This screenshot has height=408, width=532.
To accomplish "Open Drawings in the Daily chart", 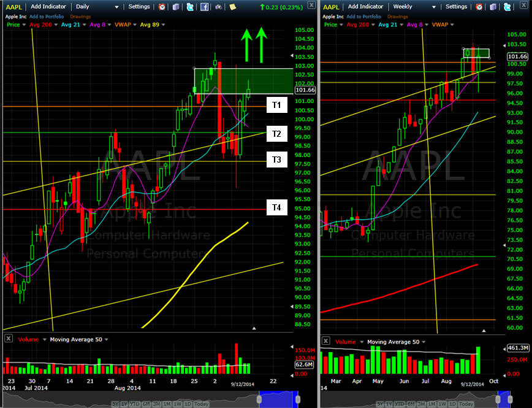I will pos(80,17).
